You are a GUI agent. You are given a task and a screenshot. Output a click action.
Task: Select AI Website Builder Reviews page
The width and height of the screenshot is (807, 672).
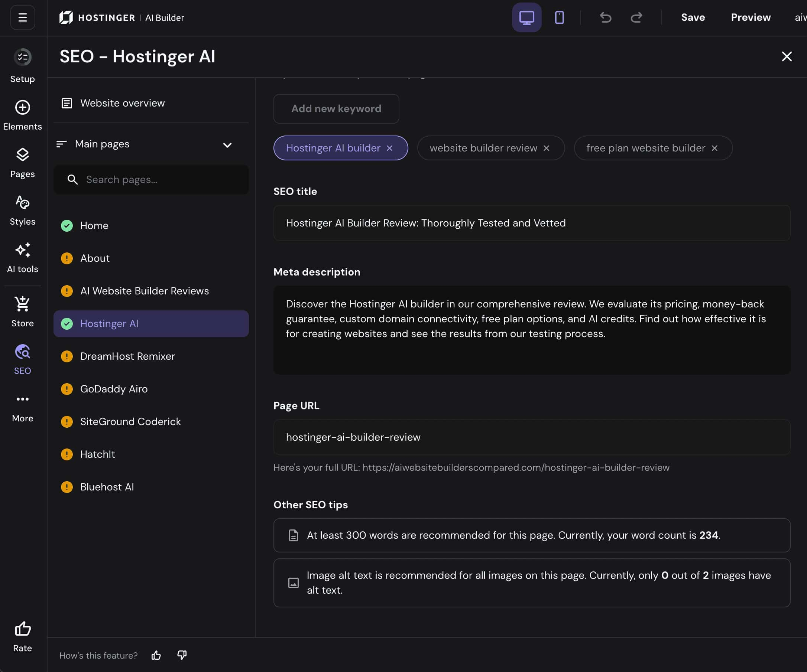coord(151,291)
